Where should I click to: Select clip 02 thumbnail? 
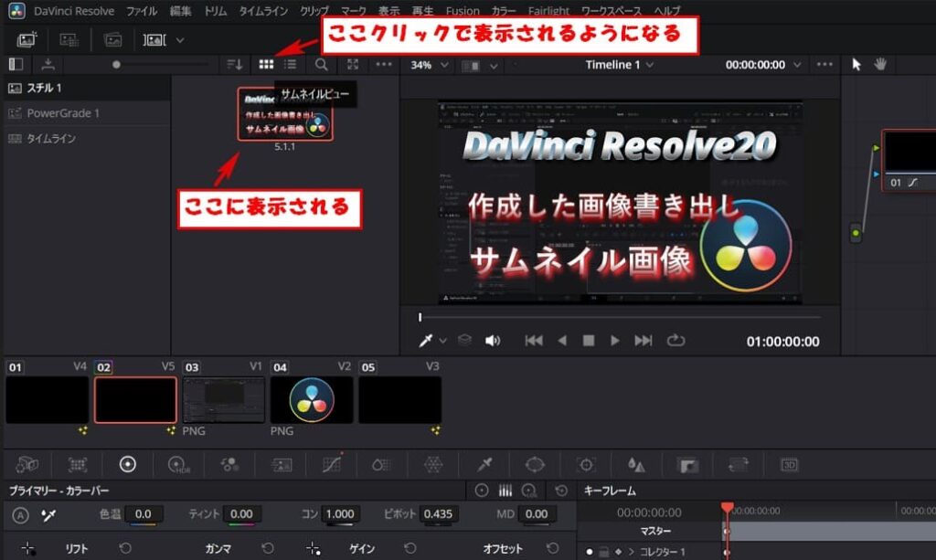(x=135, y=399)
